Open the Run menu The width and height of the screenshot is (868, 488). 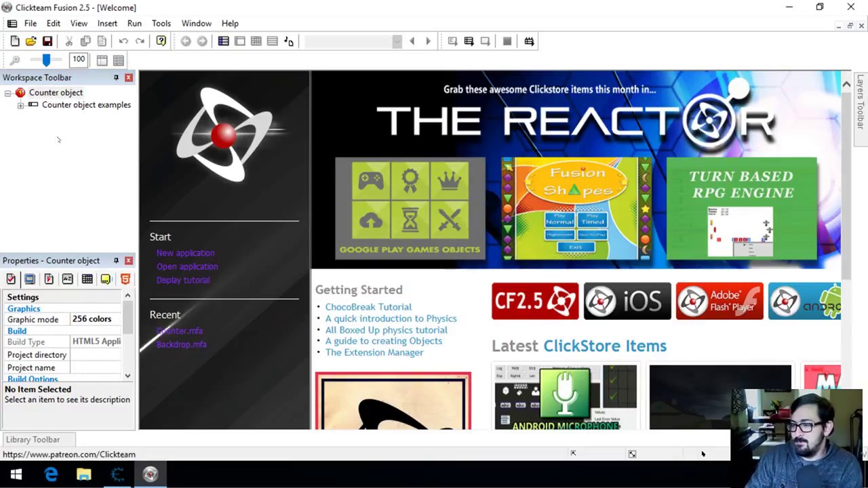(134, 23)
